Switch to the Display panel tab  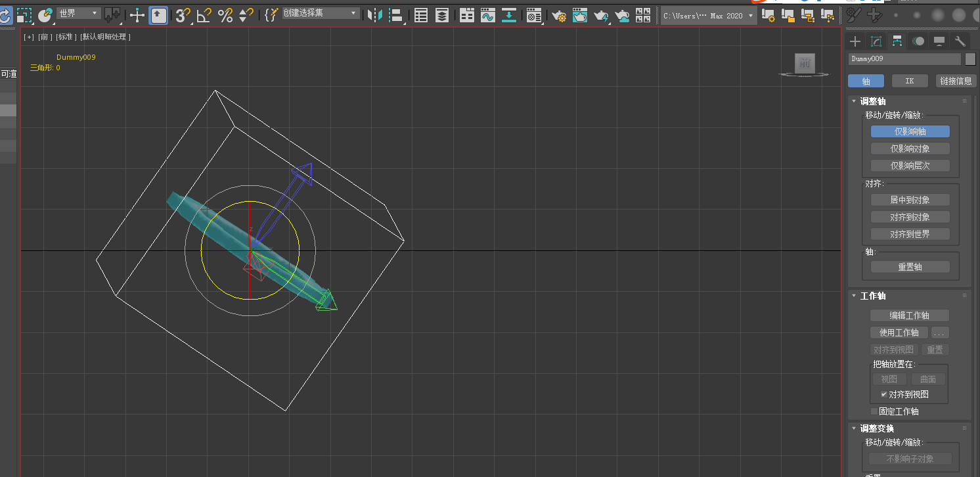pyautogui.click(x=939, y=41)
